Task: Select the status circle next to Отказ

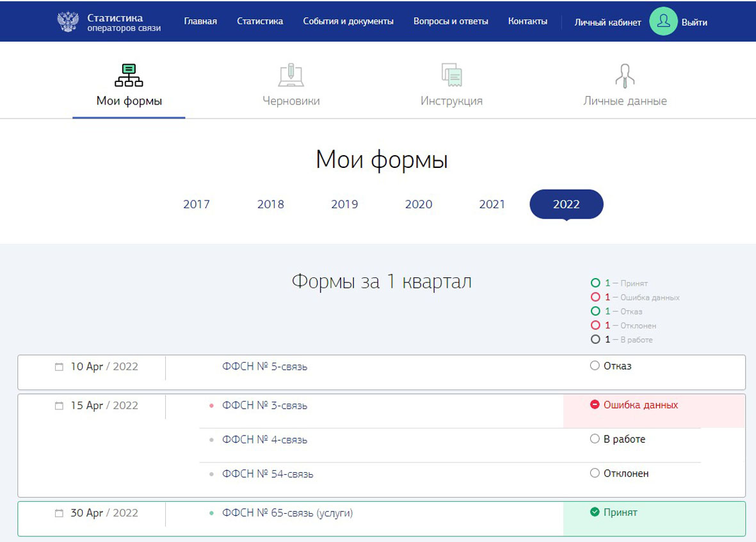Action: coord(595,366)
